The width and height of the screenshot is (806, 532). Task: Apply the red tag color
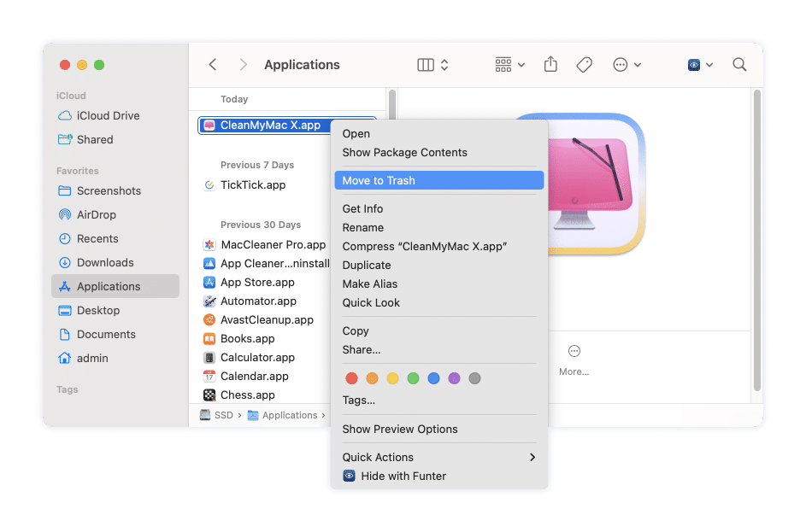click(x=351, y=378)
